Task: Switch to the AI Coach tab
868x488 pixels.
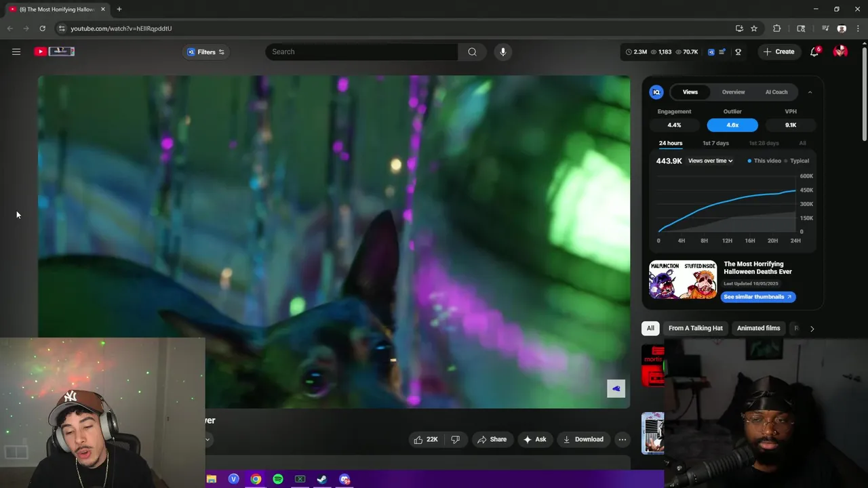Action: [x=776, y=92]
